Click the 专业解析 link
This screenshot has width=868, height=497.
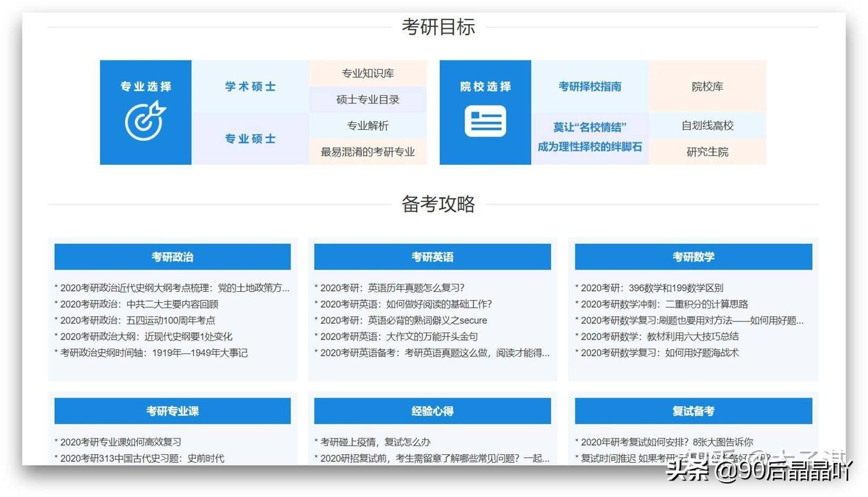point(368,125)
